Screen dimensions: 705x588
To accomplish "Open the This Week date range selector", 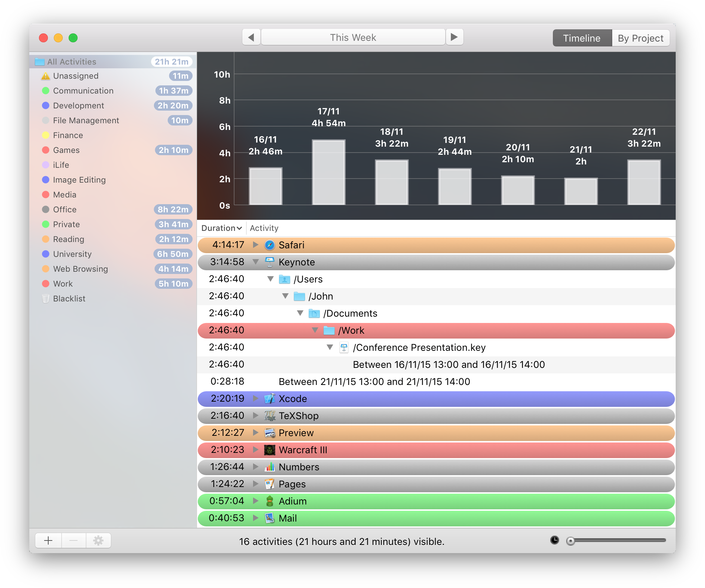I will click(x=353, y=37).
